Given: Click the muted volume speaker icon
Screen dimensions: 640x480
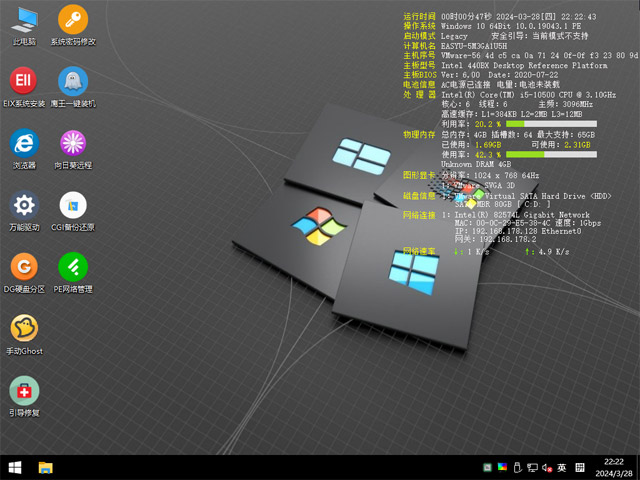Looking at the screenshot, I should [547, 468].
